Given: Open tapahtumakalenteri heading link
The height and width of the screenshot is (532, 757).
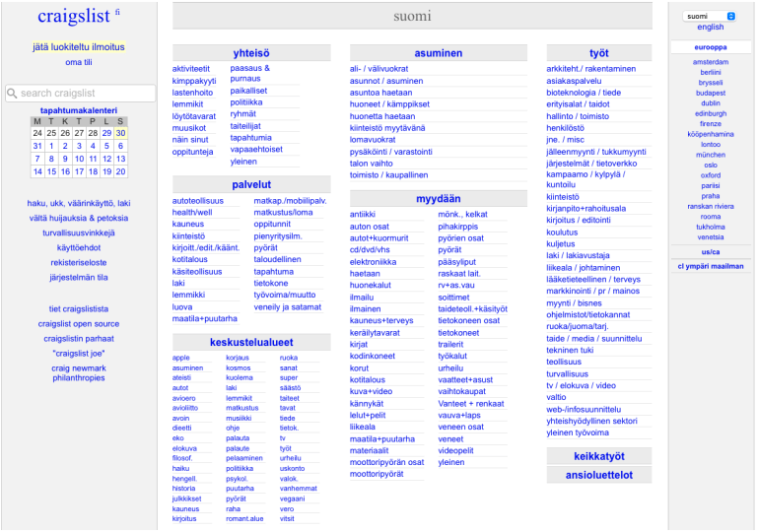Looking at the screenshot, I should [x=79, y=110].
